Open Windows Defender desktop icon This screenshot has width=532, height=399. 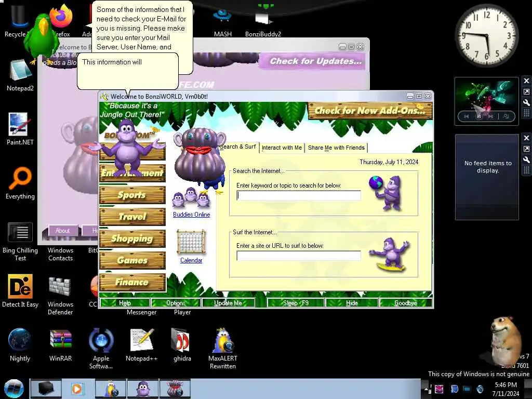coord(60,295)
